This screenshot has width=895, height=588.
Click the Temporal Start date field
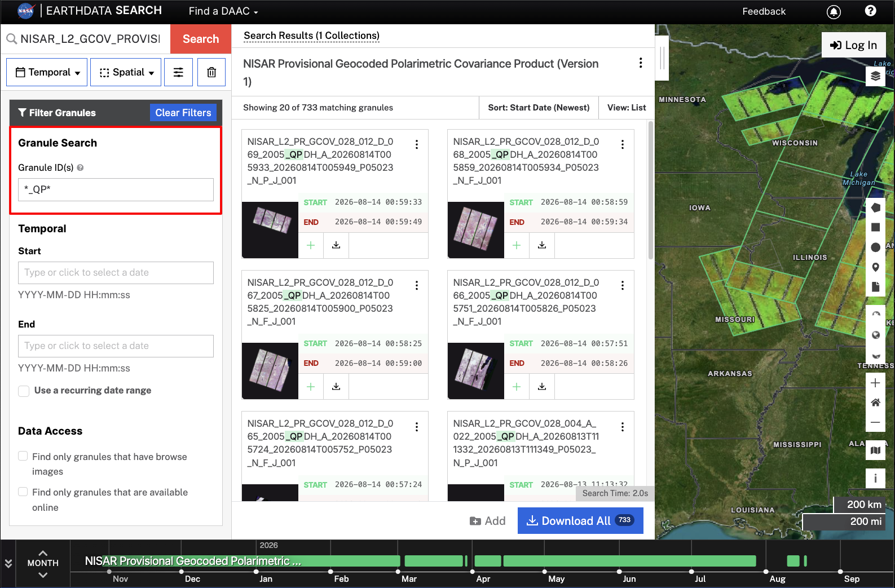(116, 273)
